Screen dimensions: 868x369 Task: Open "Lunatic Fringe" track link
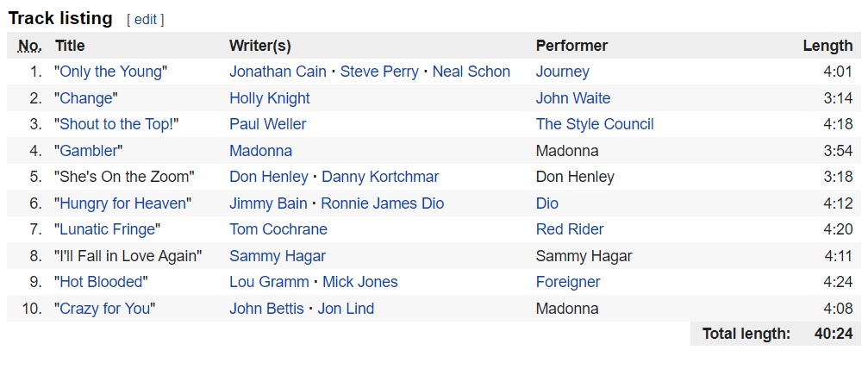[108, 229]
